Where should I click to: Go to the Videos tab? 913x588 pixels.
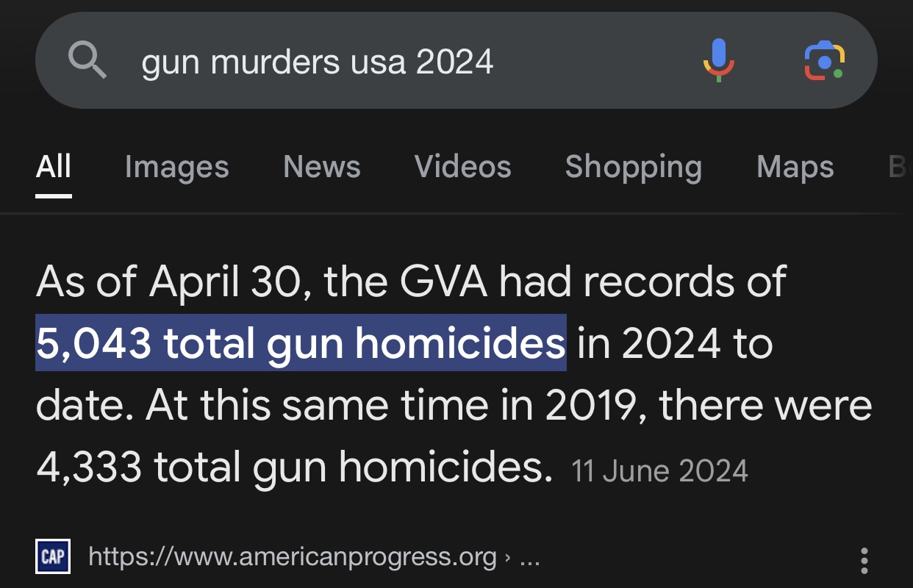tap(462, 167)
